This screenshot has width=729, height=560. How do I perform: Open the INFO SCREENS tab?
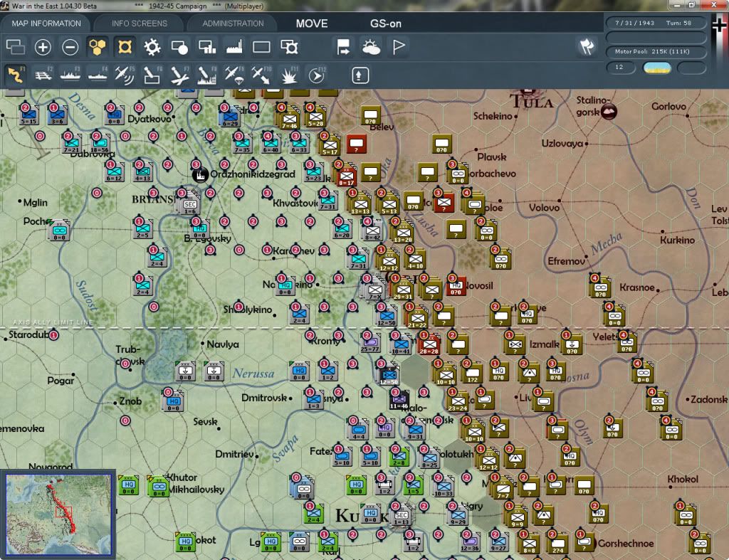click(139, 23)
